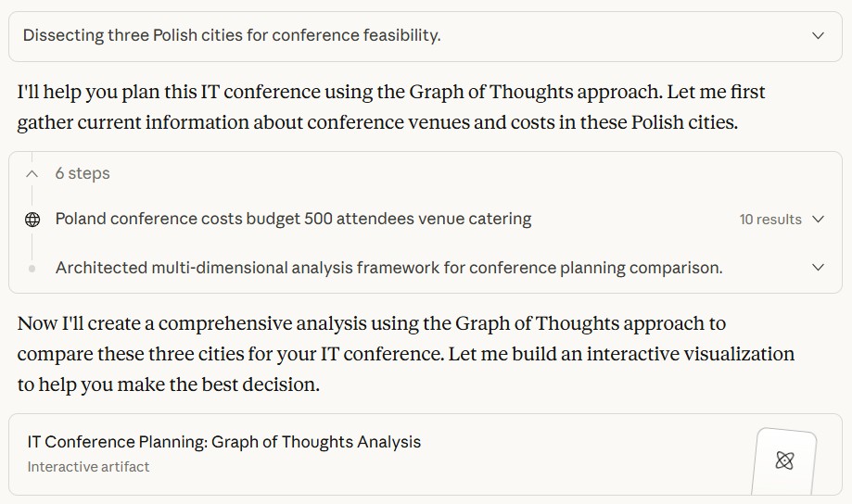Click the "Interactive artifact" subtitle
The height and width of the screenshot is (504, 852).
(x=88, y=467)
